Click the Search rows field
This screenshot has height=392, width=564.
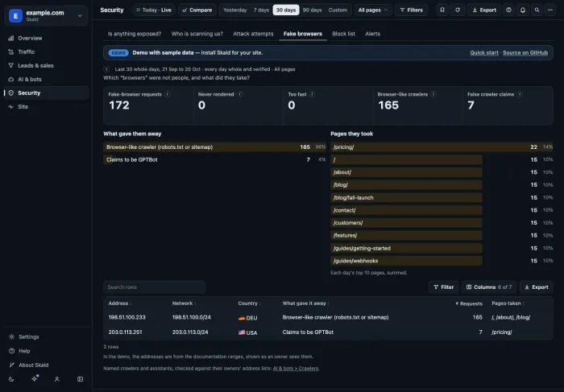155,287
